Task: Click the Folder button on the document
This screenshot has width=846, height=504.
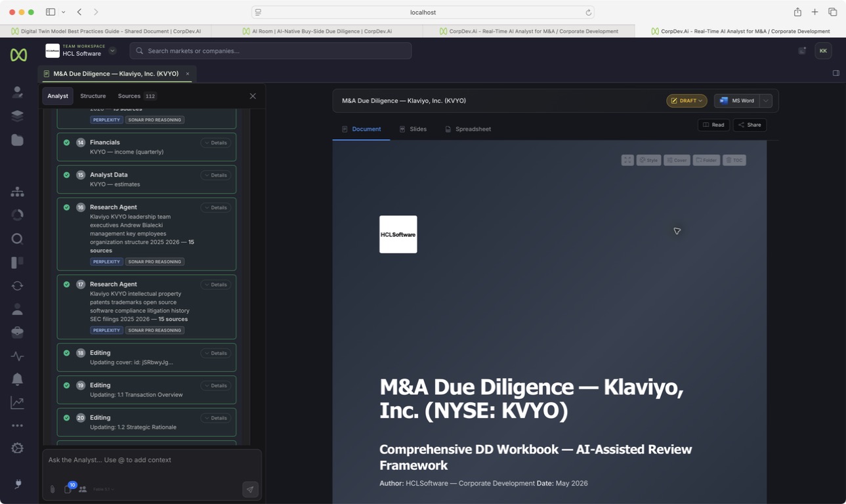Action: [706, 160]
